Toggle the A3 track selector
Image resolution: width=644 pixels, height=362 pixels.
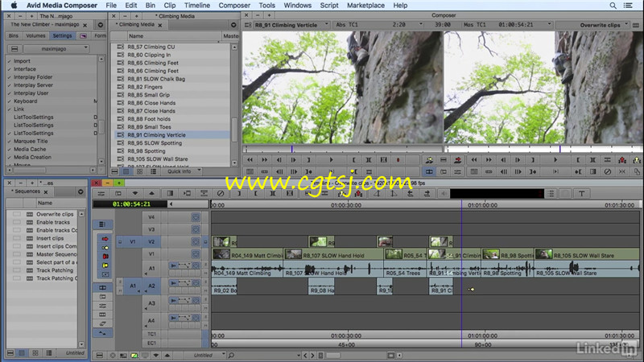(x=151, y=303)
